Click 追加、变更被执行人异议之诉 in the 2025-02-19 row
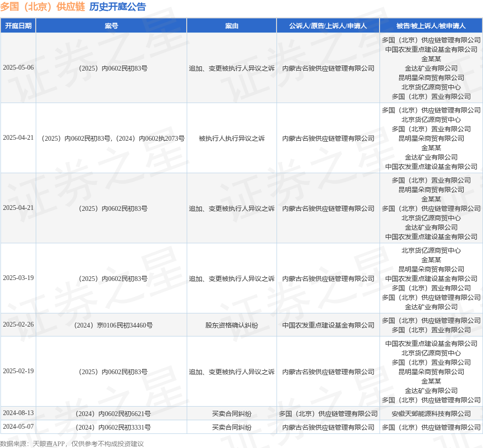Screen dimensions: 483x448 [x=232, y=372]
